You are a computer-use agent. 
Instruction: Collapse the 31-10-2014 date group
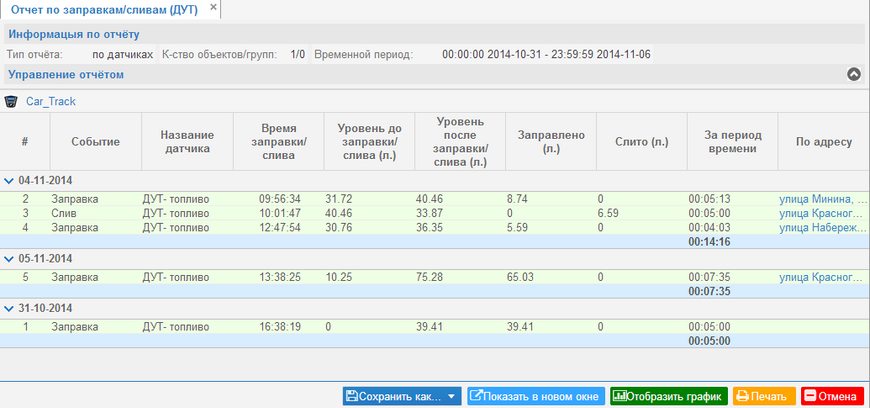point(9,308)
